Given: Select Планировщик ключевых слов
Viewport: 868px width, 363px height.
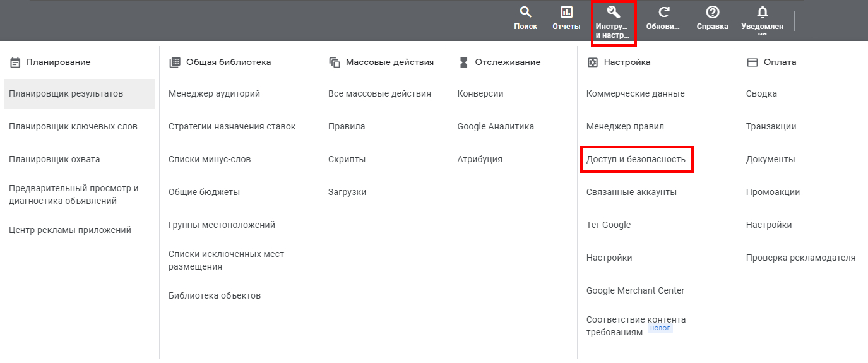Looking at the screenshot, I should [73, 127].
